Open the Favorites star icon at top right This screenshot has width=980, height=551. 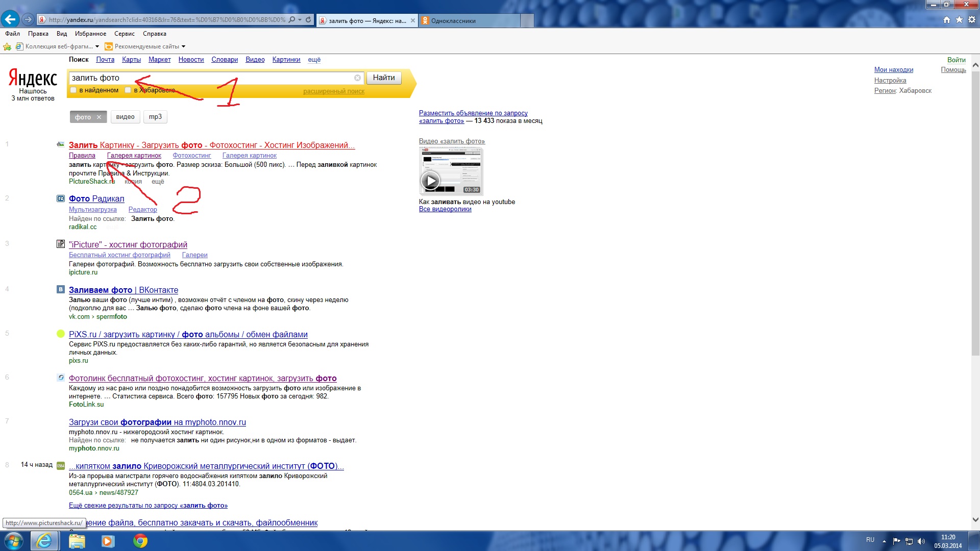959,20
